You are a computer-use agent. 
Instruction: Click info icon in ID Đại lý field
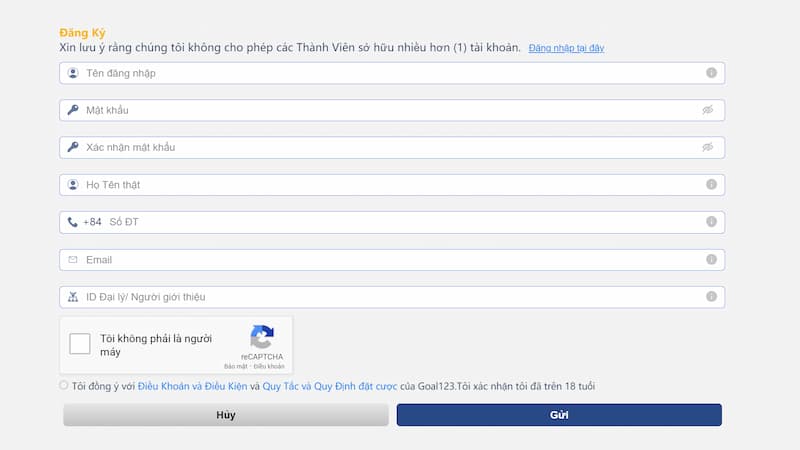coord(711,297)
